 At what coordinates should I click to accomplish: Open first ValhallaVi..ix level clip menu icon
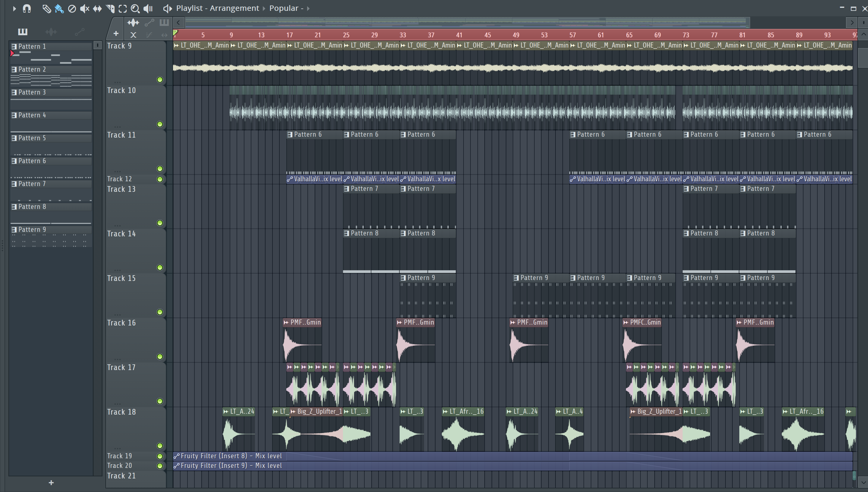(x=290, y=179)
